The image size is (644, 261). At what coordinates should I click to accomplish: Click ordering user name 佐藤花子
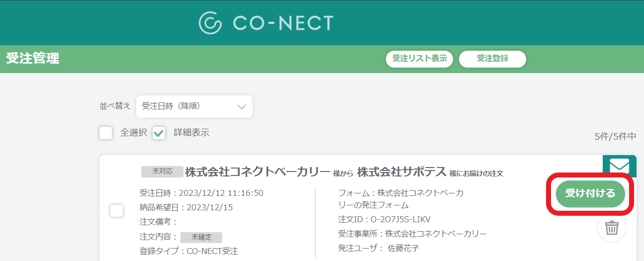403,248
